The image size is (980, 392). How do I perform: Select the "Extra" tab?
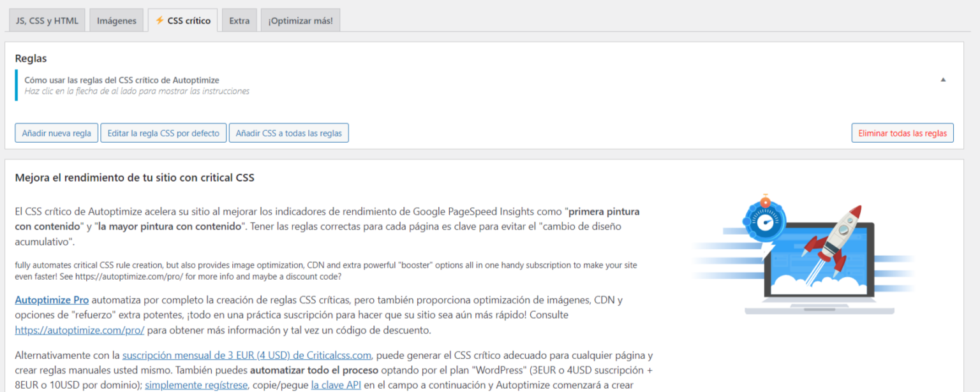click(x=239, y=20)
